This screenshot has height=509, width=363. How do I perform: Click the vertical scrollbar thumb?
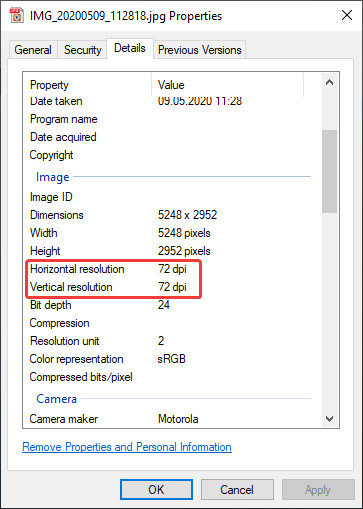pos(329,171)
